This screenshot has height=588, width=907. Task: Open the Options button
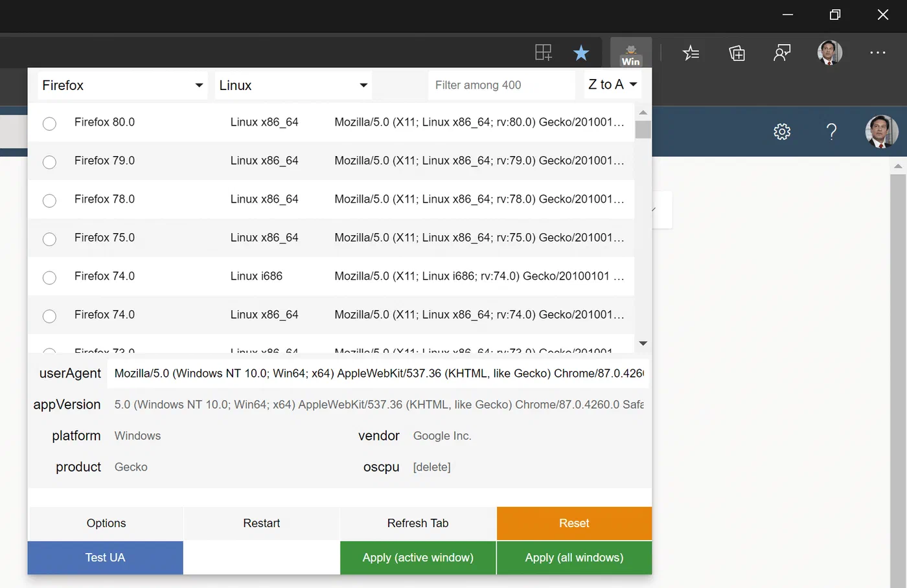pyautogui.click(x=106, y=523)
